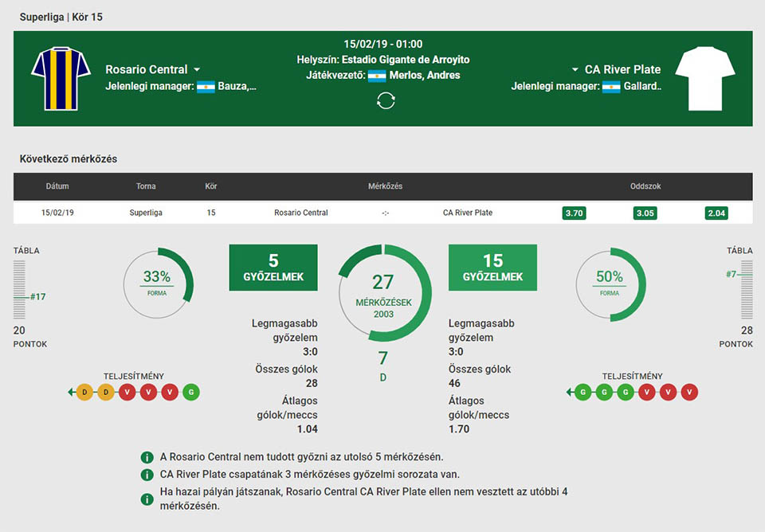Click the CA River Plate name in banner
Viewport: 765px width, 532px height.
click(622, 70)
